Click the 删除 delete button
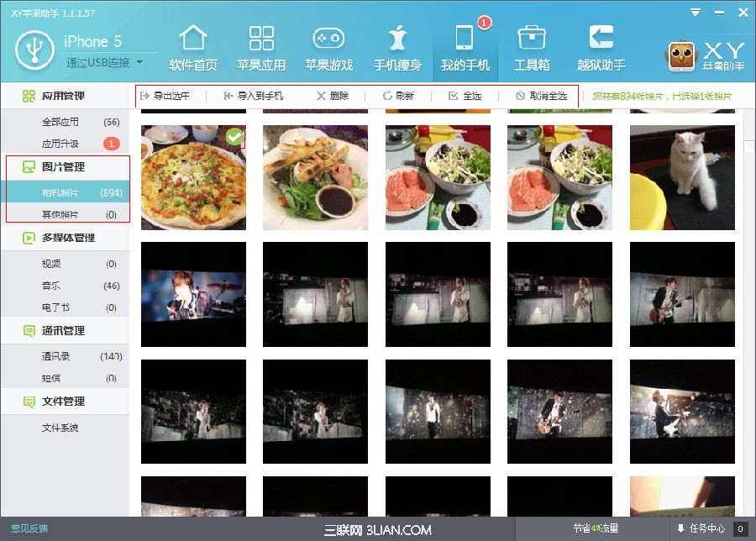Viewport: 756px width, 541px height. point(332,96)
